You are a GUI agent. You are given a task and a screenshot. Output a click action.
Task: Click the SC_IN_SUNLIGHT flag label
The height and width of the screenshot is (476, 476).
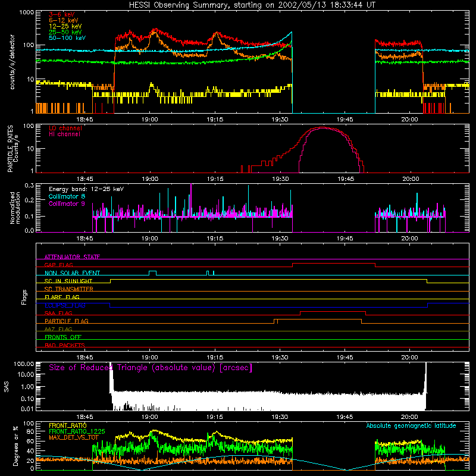tap(68, 281)
